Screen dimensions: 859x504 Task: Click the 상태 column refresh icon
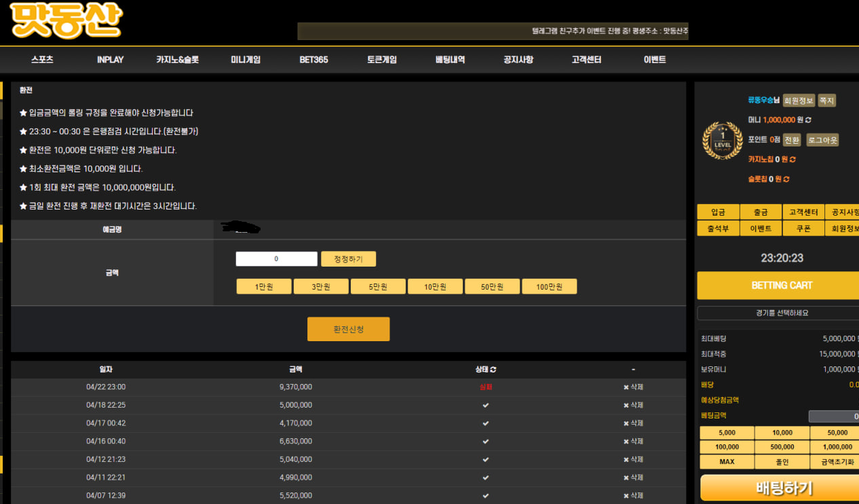coord(493,370)
